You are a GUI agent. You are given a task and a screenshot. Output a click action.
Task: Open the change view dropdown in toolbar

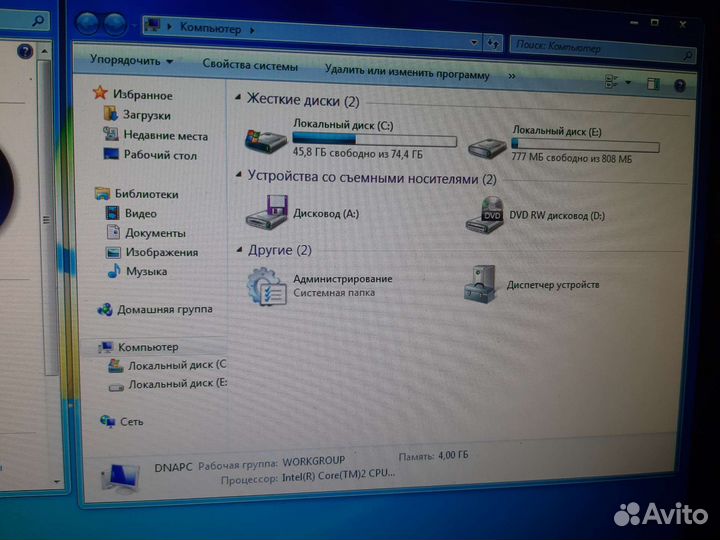628,82
